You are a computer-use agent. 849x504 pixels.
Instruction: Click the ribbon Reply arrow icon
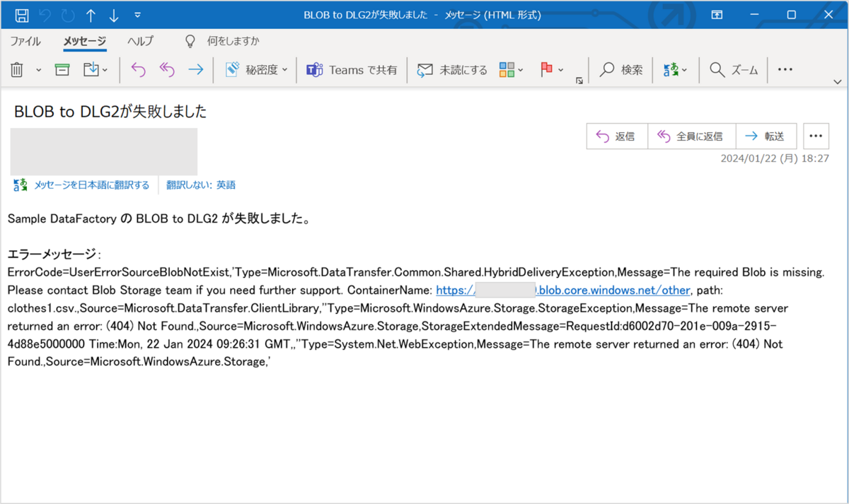pyautogui.click(x=138, y=69)
